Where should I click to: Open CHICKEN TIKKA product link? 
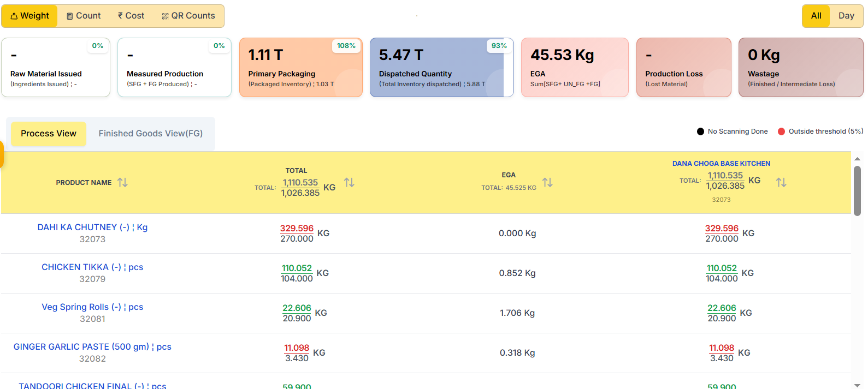(92, 267)
